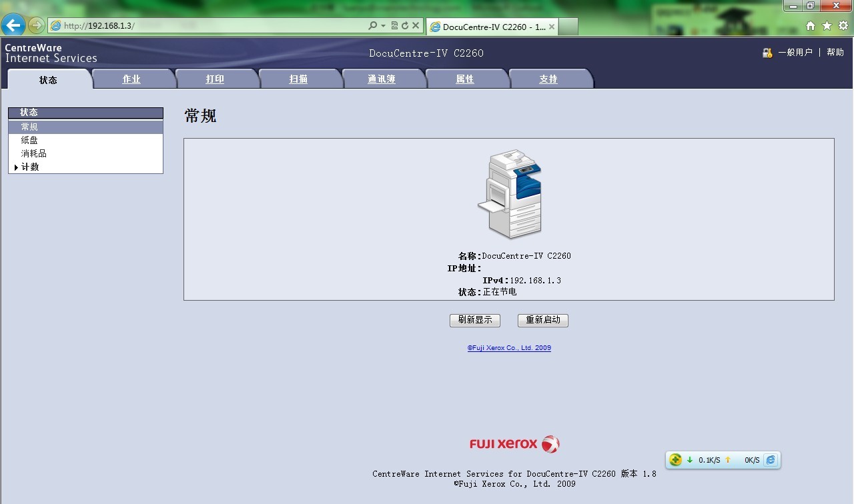This screenshot has height=504, width=854.
Task: Open the 打印 tab
Action: pyautogui.click(x=215, y=79)
